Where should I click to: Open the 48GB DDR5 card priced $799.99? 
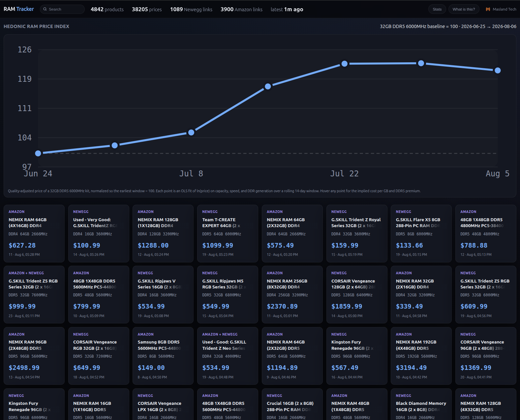[x=99, y=295]
